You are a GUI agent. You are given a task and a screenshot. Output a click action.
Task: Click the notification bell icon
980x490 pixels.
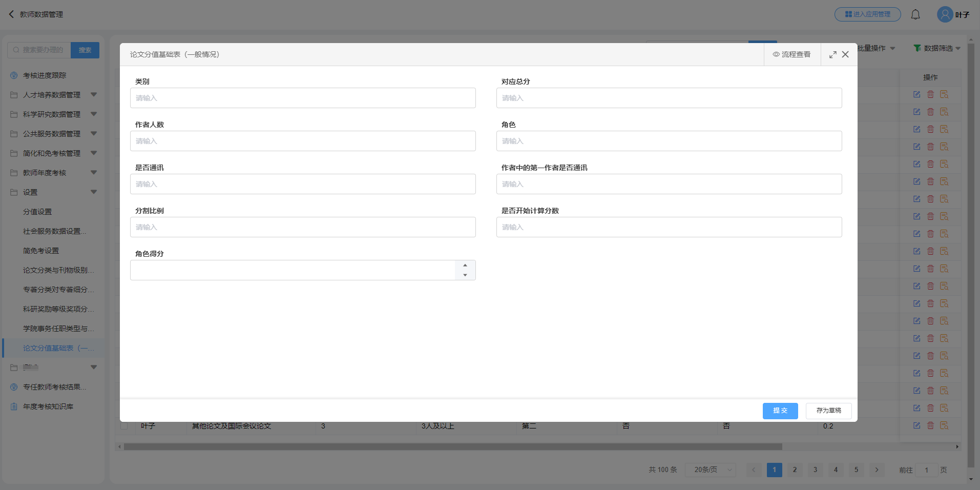[x=915, y=14]
